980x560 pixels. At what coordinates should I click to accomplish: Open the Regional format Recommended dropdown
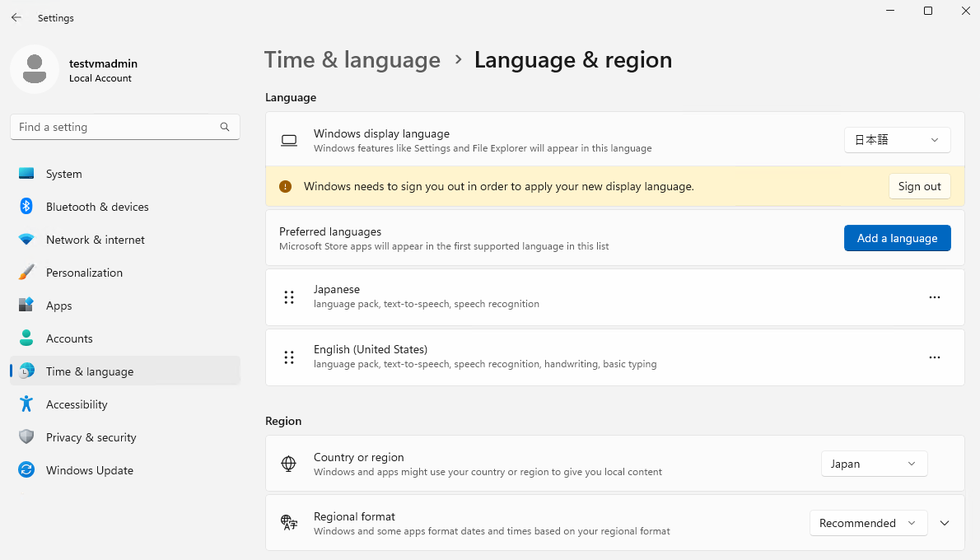coord(868,523)
